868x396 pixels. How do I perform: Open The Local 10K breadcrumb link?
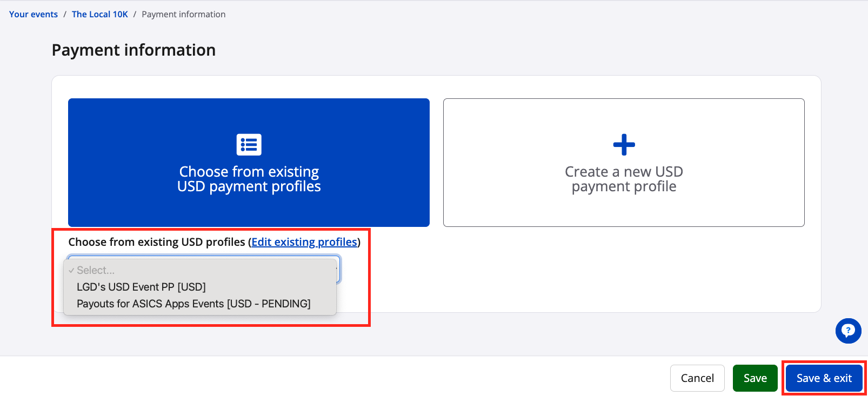click(x=100, y=14)
